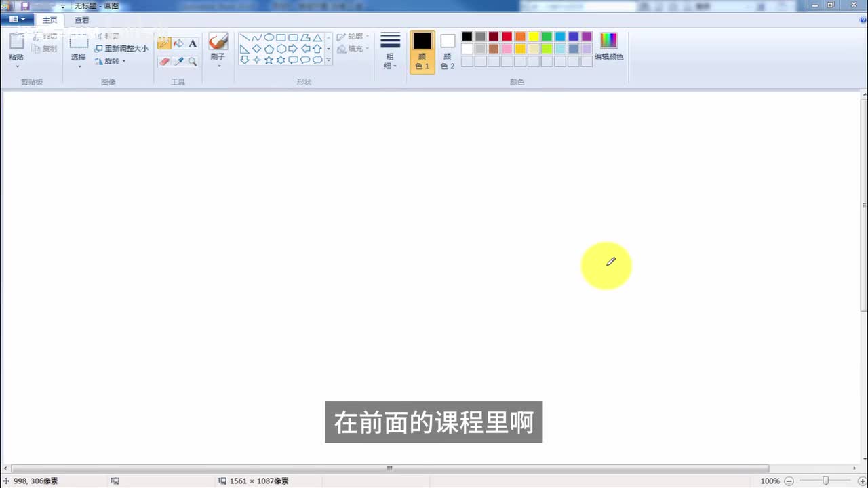Screen dimensions: 868x488
Task: Choose the Polygon shape
Action: pyautogui.click(x=305, y=37)
